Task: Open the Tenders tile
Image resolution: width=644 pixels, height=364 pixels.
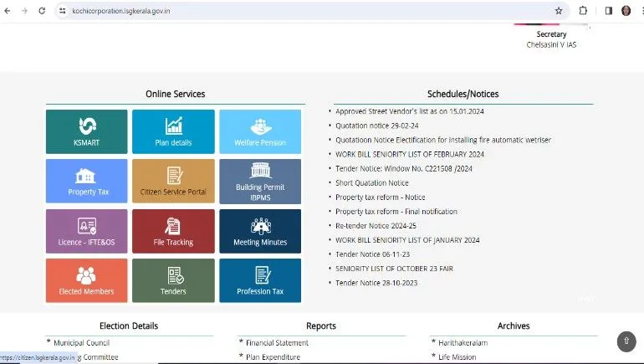Action: click(173, 280)
